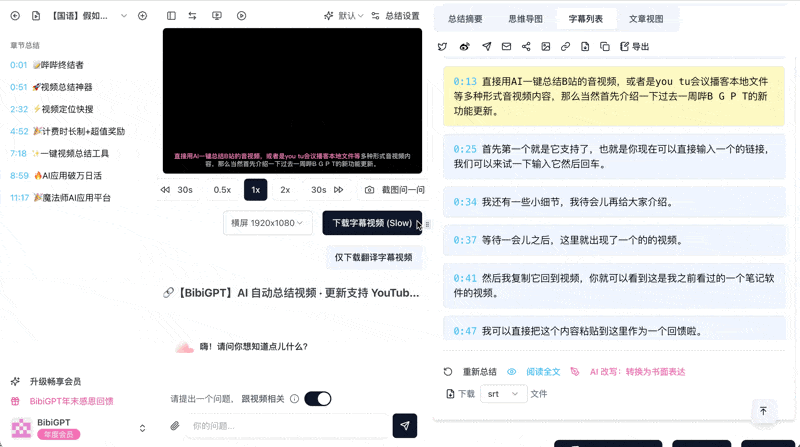800x447 pixels.
Task: Open the 横屏 1920x1080 resolution dropdown
Action: [267, 223]
